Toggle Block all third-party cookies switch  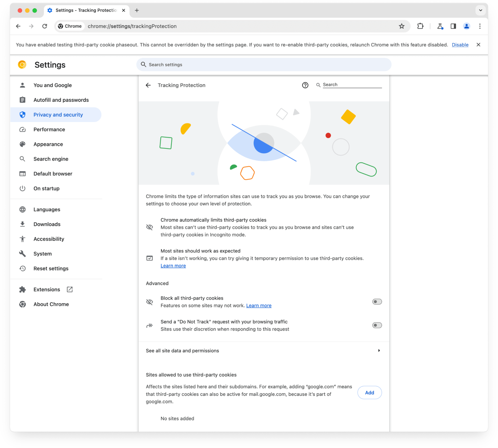coord(376,301)
